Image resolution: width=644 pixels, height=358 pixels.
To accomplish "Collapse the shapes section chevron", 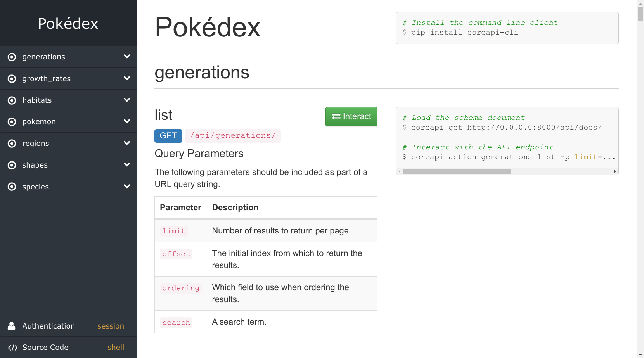I will [127, 164].
